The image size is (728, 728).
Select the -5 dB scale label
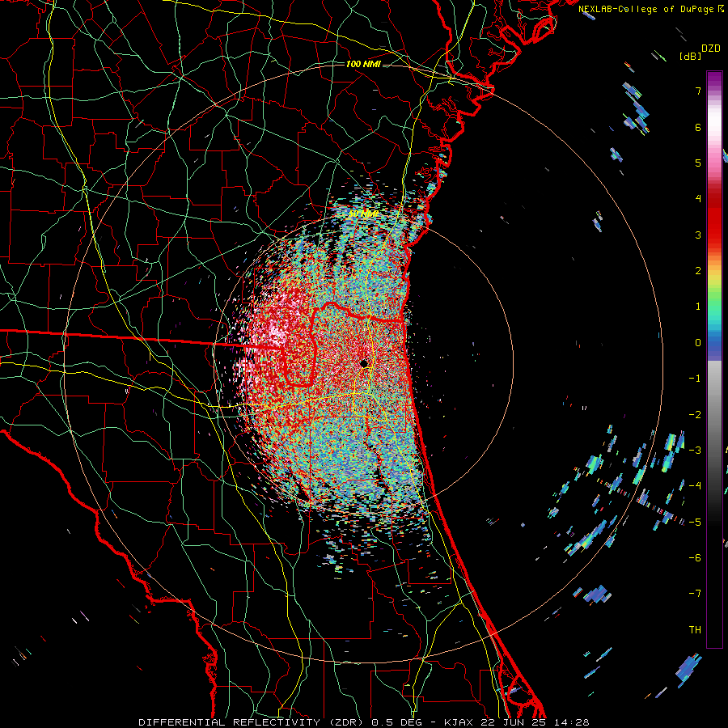(695, 523)
